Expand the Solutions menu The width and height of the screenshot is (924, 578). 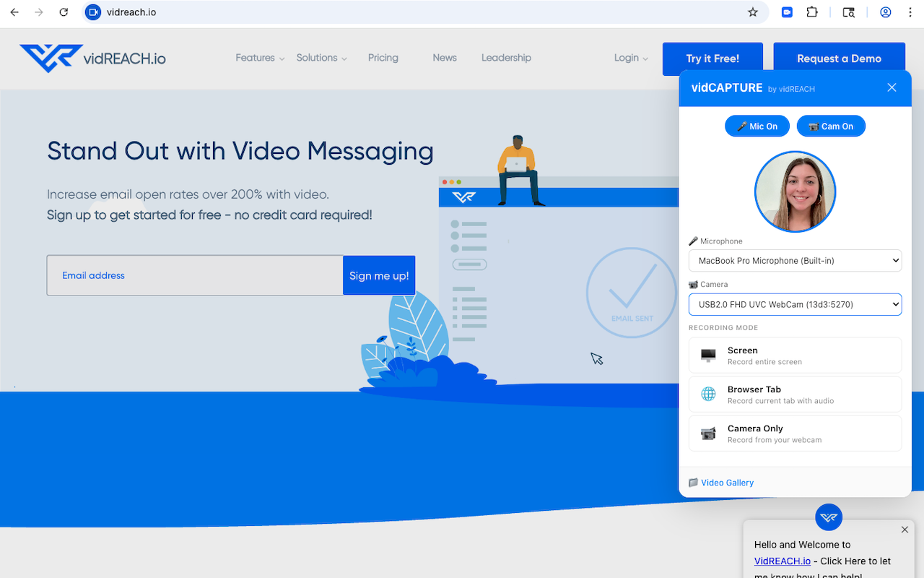(x=321, y=58)
